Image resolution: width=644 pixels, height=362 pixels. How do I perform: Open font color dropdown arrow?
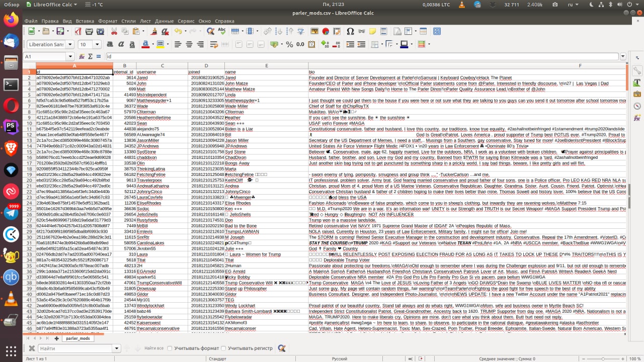152,44
